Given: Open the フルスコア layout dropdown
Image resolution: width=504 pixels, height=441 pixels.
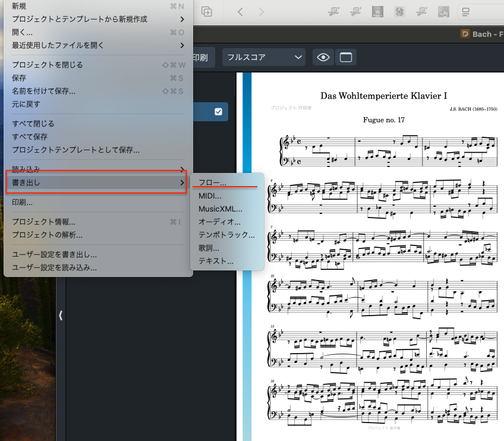Looking at the screenshot, I should pos(263,58).
